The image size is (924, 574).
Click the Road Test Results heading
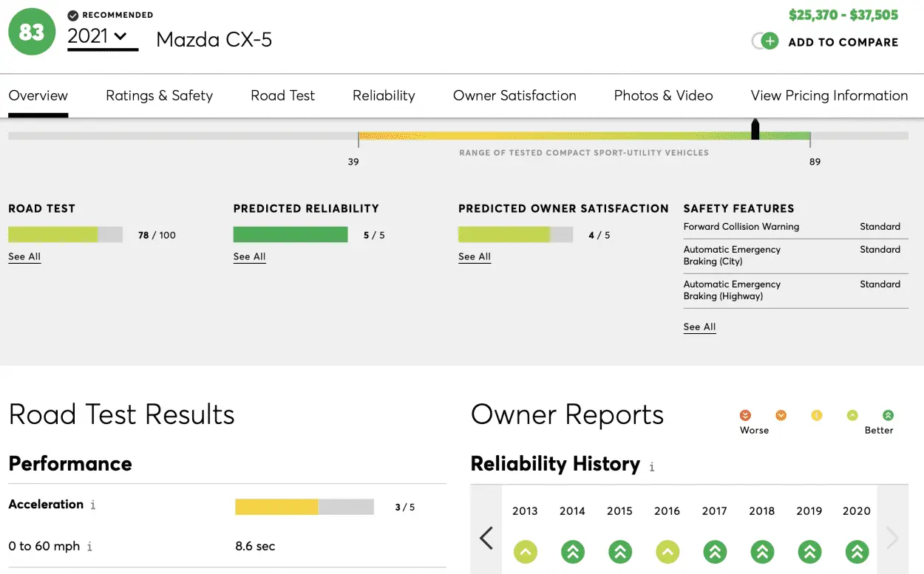coord(121,414)
